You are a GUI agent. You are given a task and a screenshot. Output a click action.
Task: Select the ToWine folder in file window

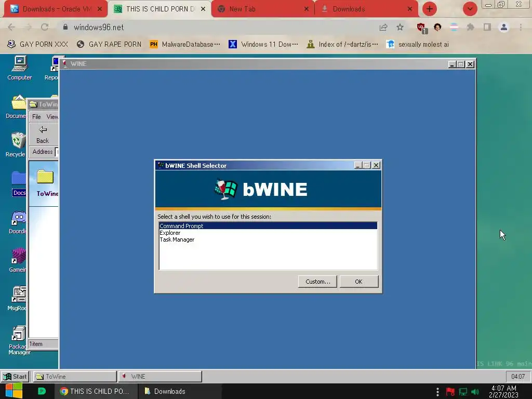click(x=47, y=183)
